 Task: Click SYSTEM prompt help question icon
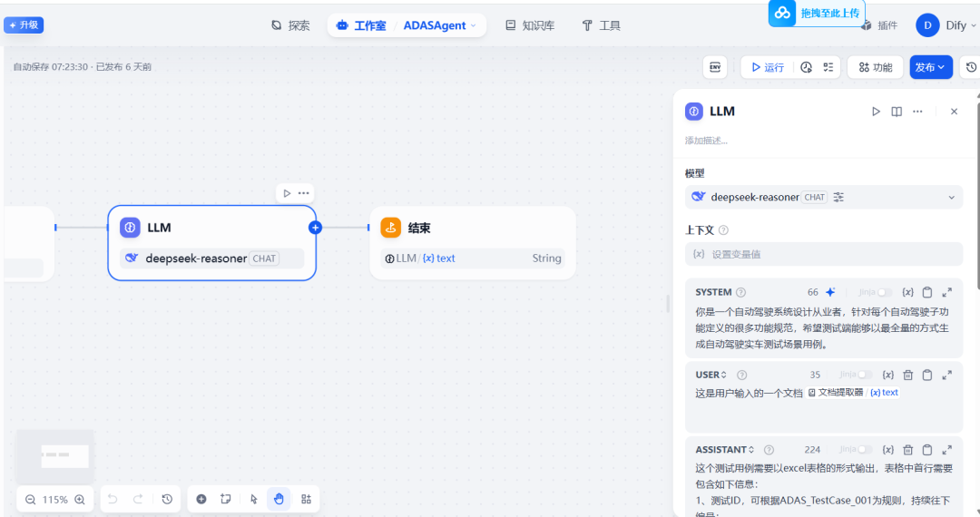pyautogui.click(x=740, y=292)
